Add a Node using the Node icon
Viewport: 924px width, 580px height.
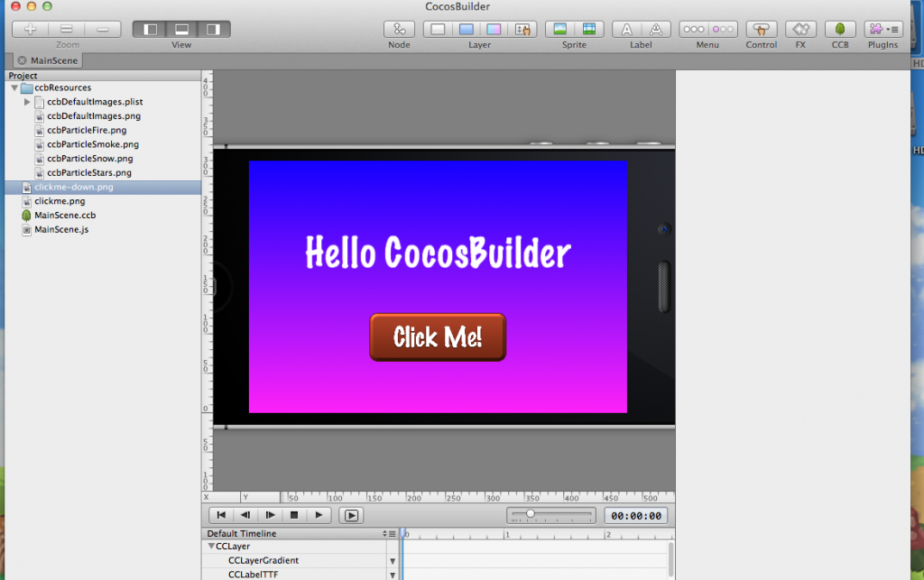[x=399, y=29]
